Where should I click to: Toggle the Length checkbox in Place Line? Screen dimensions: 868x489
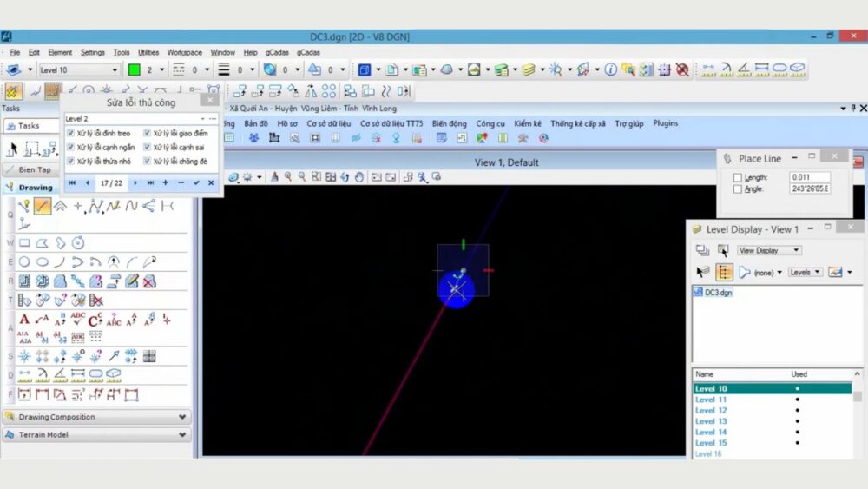[738, 177]
